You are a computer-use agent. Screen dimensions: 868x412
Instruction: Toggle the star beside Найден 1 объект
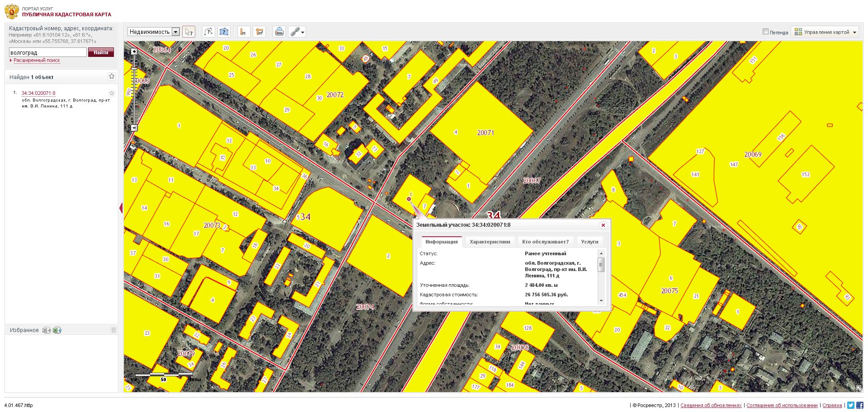[112, 76]
